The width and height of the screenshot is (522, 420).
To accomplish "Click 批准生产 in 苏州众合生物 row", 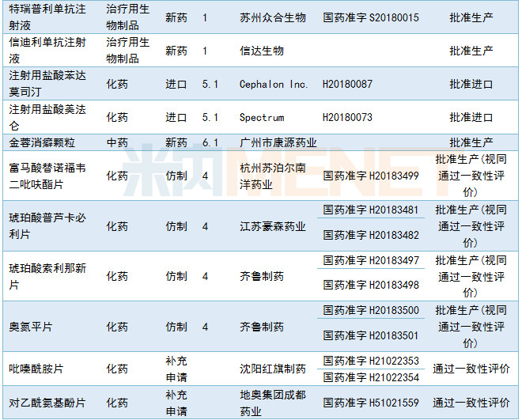I will (471, 17).
